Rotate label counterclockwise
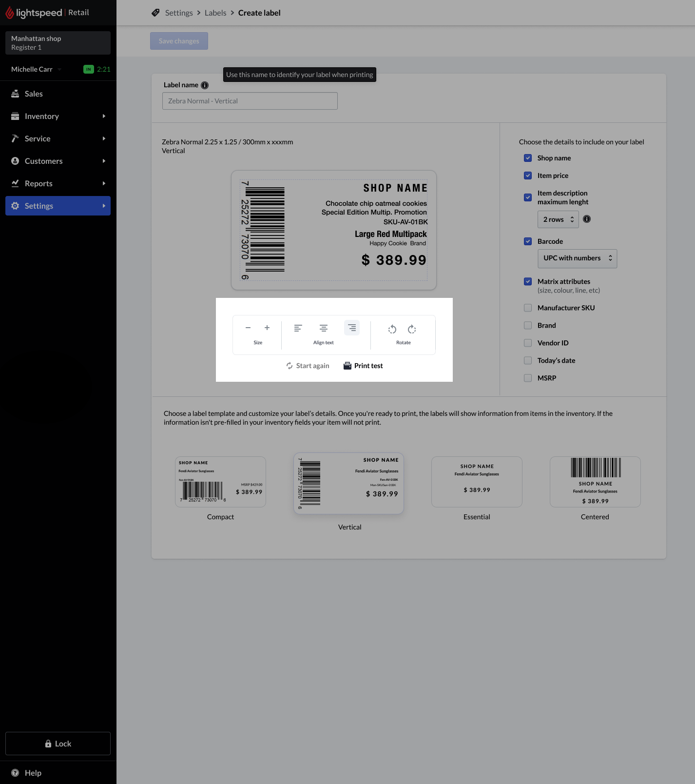 click(x=392, y=329)
